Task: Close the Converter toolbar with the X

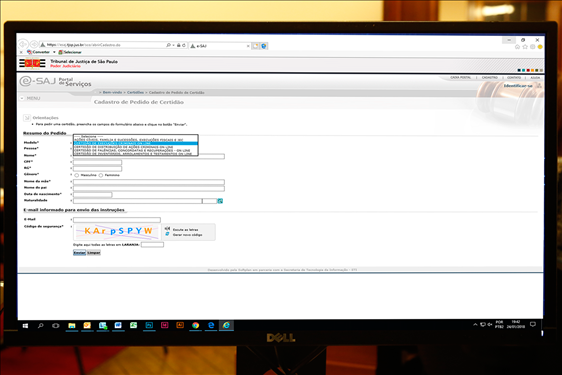Action: coord(21,52)
